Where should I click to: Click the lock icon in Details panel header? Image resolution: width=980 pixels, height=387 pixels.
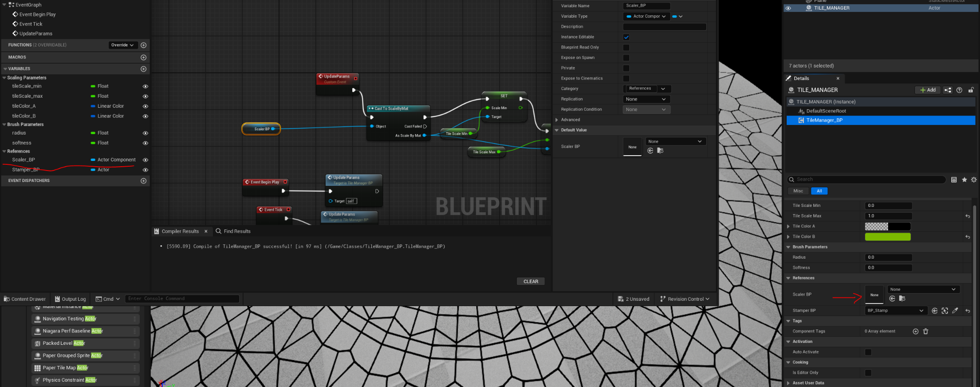(x=971, y=90)
